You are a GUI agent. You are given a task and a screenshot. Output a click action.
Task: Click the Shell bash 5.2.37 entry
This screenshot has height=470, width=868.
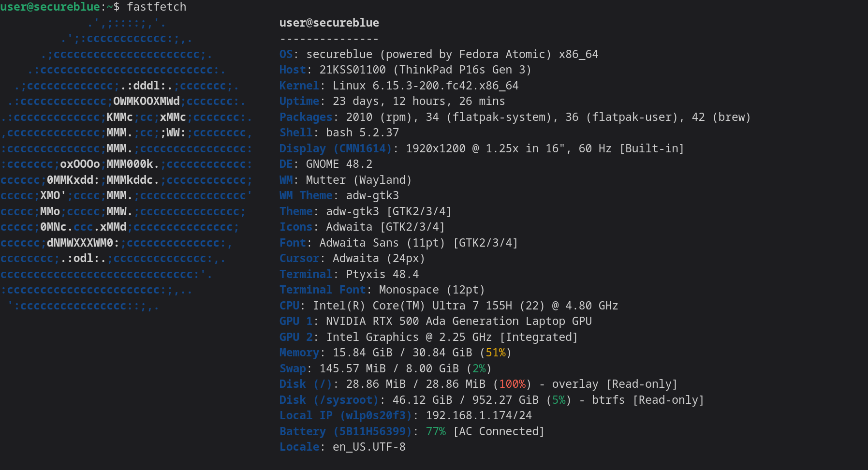click(362, 132)
